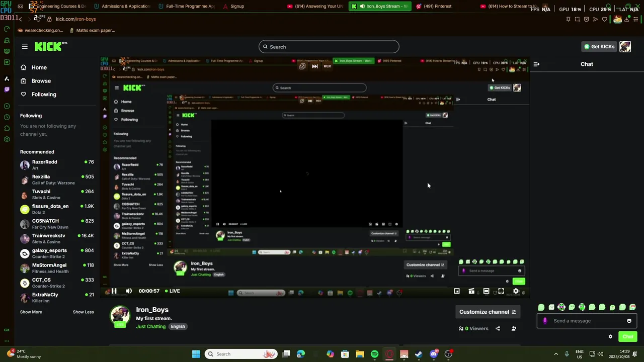Image resolution: width=644 pixels, height=362 pixels.
Task: Click Get KICKs button
Action: [x=599, y=47]
